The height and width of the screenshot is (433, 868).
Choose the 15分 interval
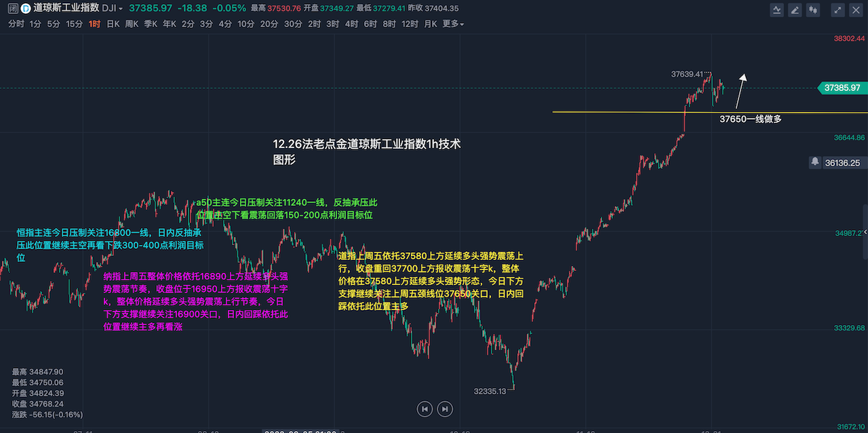(74, 24)
